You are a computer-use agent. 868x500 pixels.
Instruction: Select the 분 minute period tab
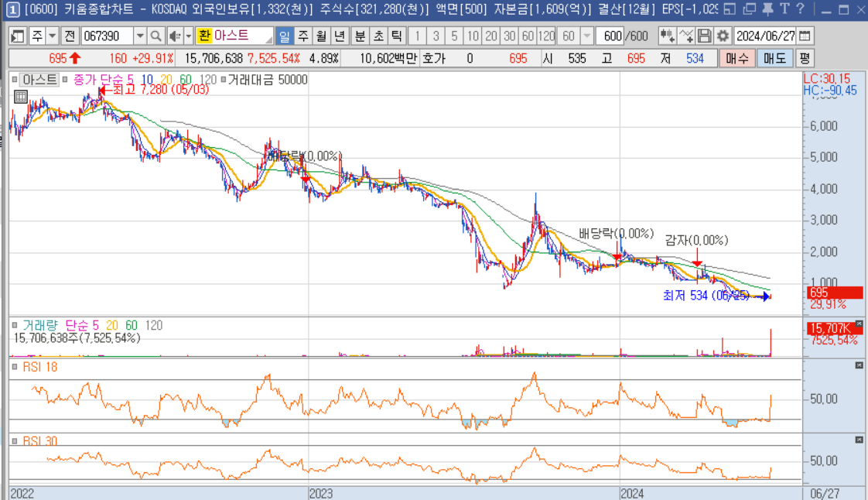point(360,36)
